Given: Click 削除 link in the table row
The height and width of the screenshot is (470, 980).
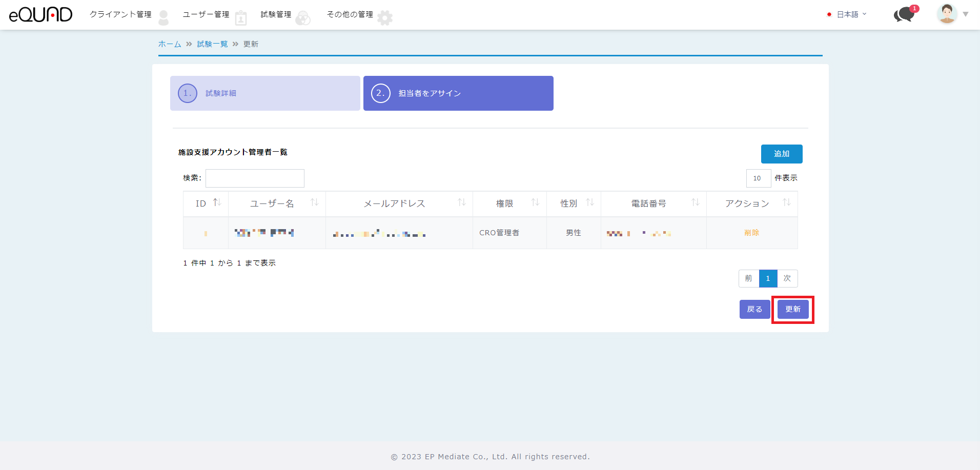Looking at the screenshot, I should click(x=751, y=233).
